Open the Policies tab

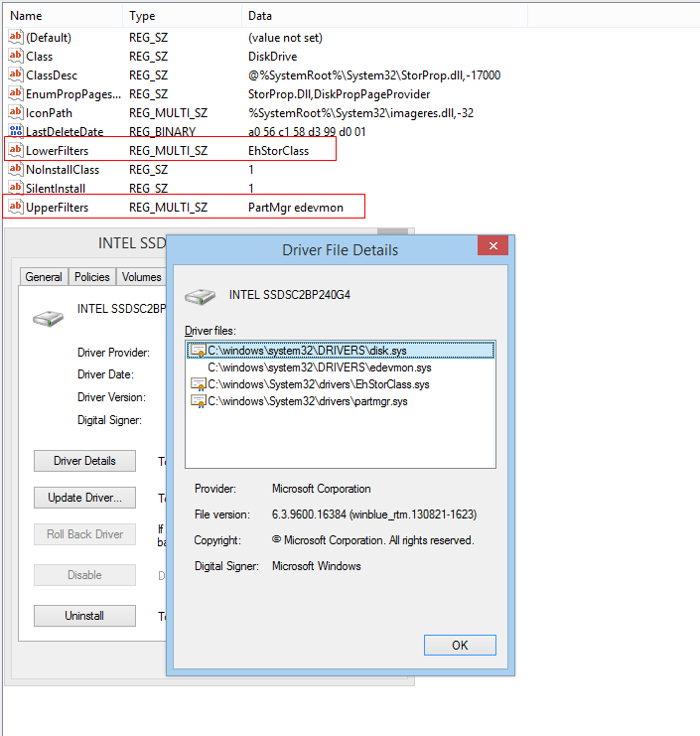coord(92,277)
